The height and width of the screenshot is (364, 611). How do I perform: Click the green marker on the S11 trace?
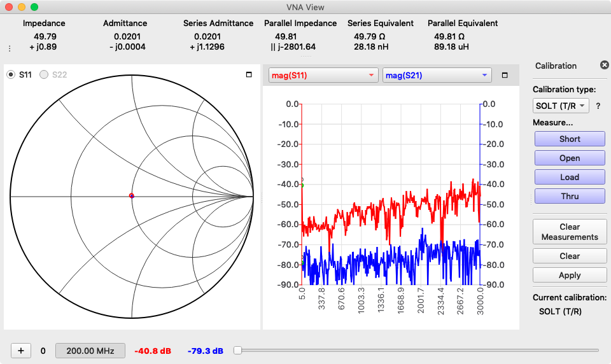click(302, 186)
